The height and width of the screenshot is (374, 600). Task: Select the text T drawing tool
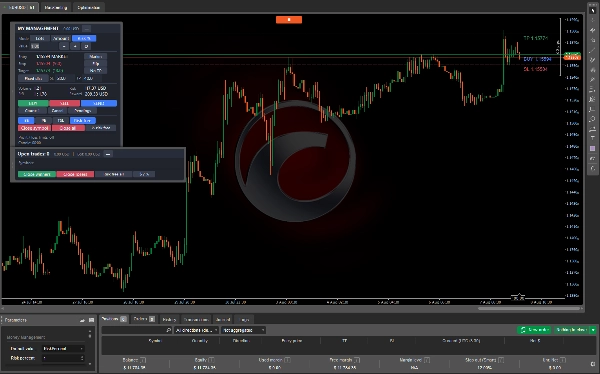[593, 138]
